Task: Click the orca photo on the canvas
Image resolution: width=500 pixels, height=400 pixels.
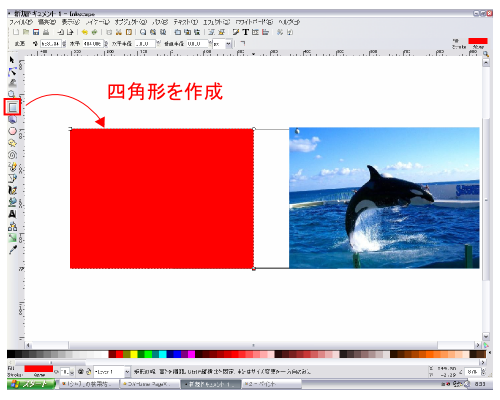Action: tap(384, 198)
